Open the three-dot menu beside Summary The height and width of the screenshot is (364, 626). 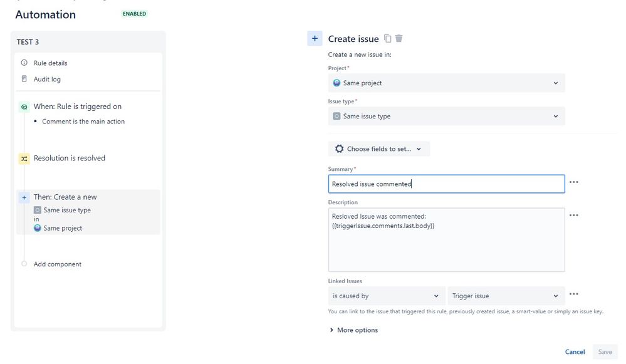tap(574, 182)
